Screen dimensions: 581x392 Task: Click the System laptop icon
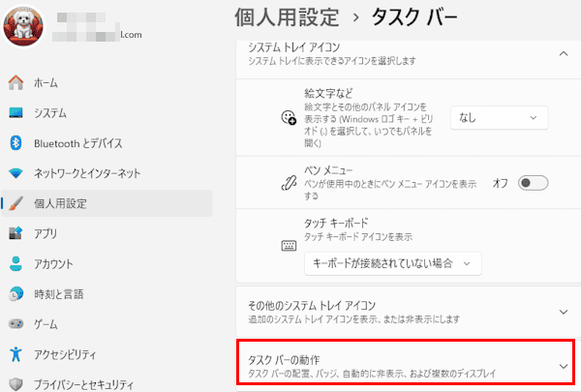coord(15,112)
